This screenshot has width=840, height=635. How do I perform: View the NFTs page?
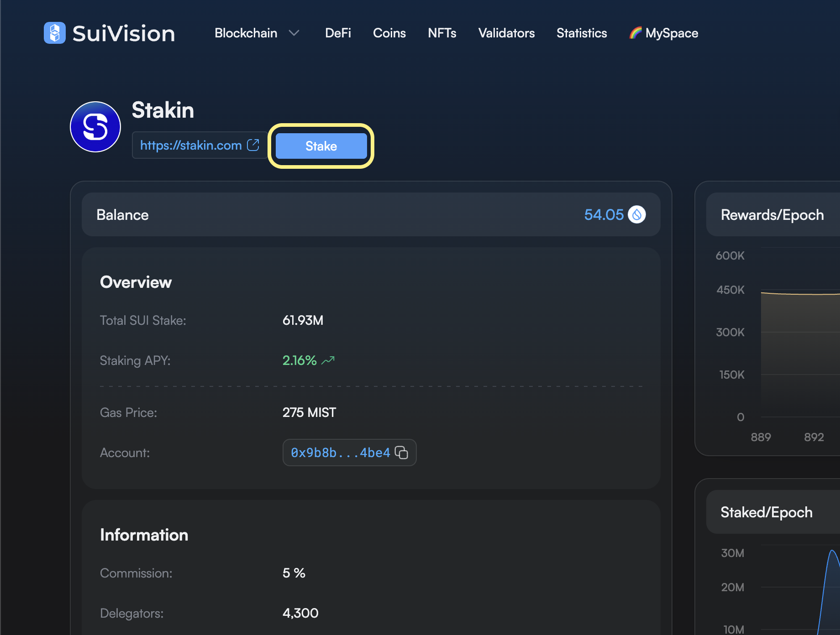point(442,33)
